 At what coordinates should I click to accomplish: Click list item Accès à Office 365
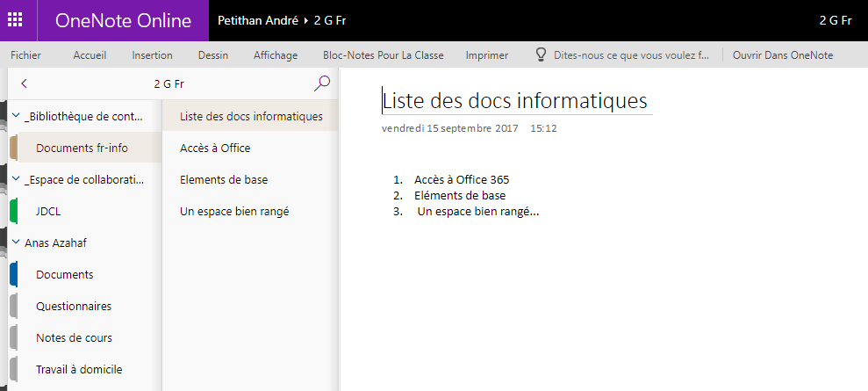pos(462,180)
